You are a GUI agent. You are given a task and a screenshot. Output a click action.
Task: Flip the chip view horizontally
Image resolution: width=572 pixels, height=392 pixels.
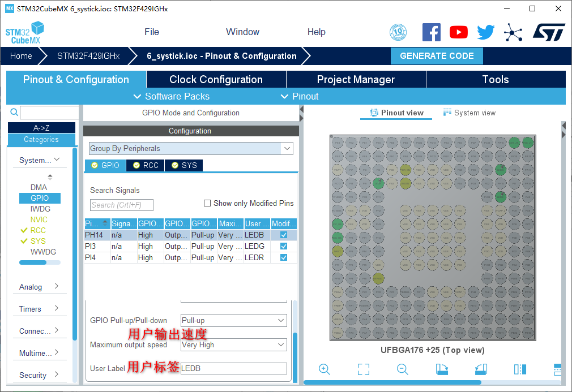pyautogui.click(x=520, y=369)
